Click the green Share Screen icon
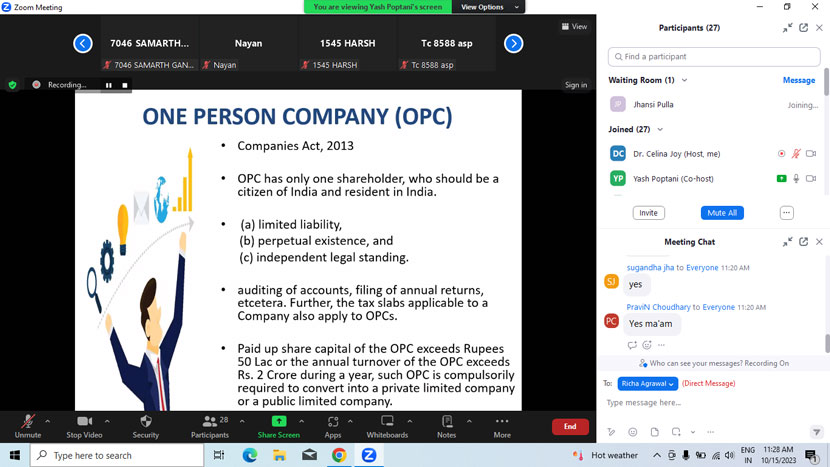This screenshot has width=830, height=467. 278,421
